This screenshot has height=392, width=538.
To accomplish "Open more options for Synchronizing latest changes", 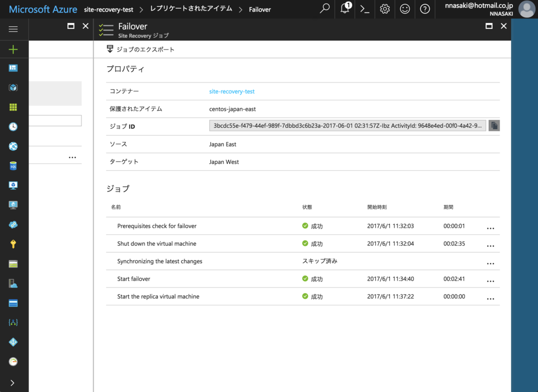I will click(x=491, y=264).
